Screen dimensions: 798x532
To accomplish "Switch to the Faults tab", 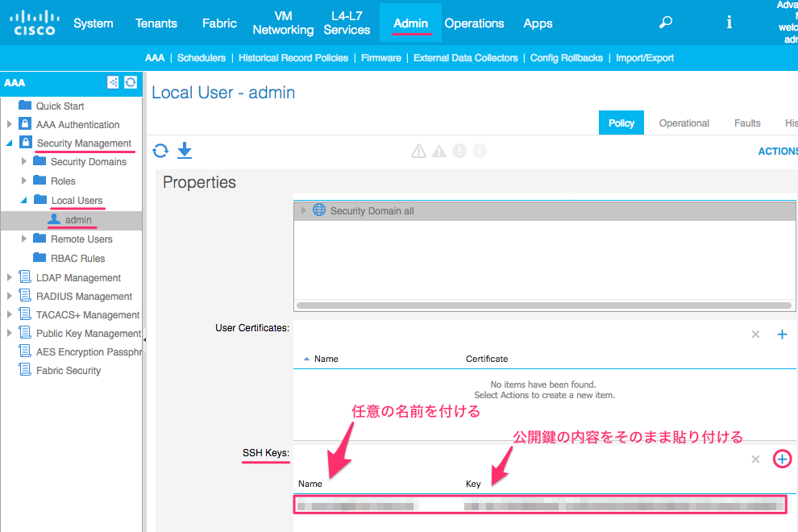I will [x=747, y=123].
